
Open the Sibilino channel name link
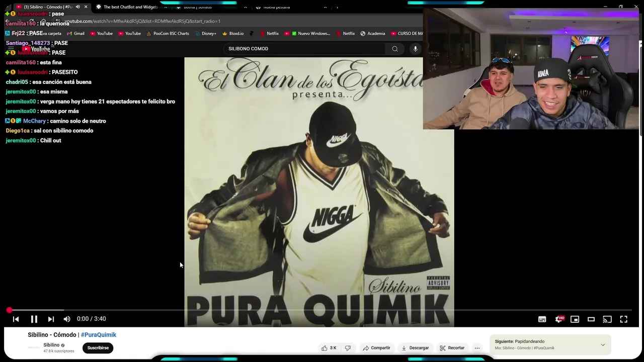pyautogui.click(x=51, y=345)
